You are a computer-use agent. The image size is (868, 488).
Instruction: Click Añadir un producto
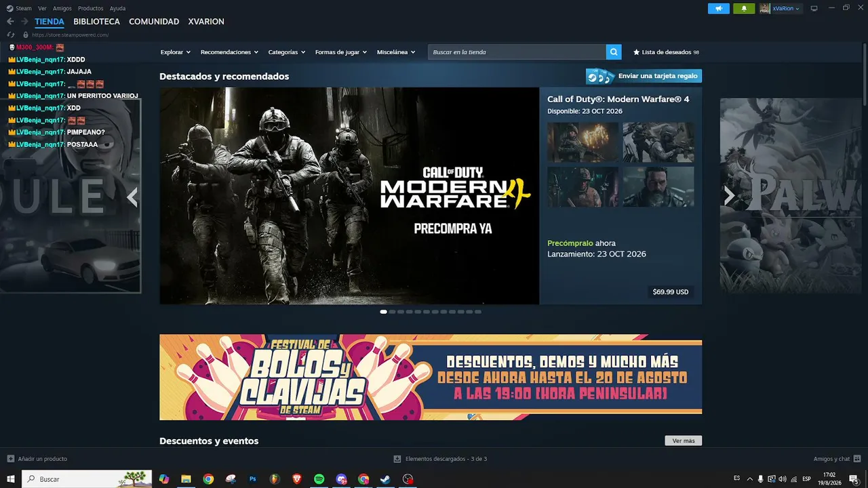click(x=43, y=459)
